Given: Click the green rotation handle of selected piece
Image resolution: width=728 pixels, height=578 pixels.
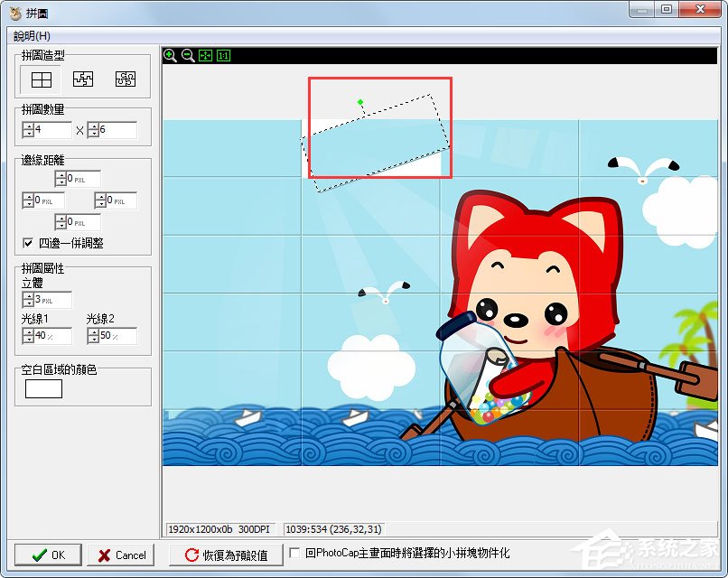Looking at the screenshot, I should pyautogui.click(x=360, y=102).
